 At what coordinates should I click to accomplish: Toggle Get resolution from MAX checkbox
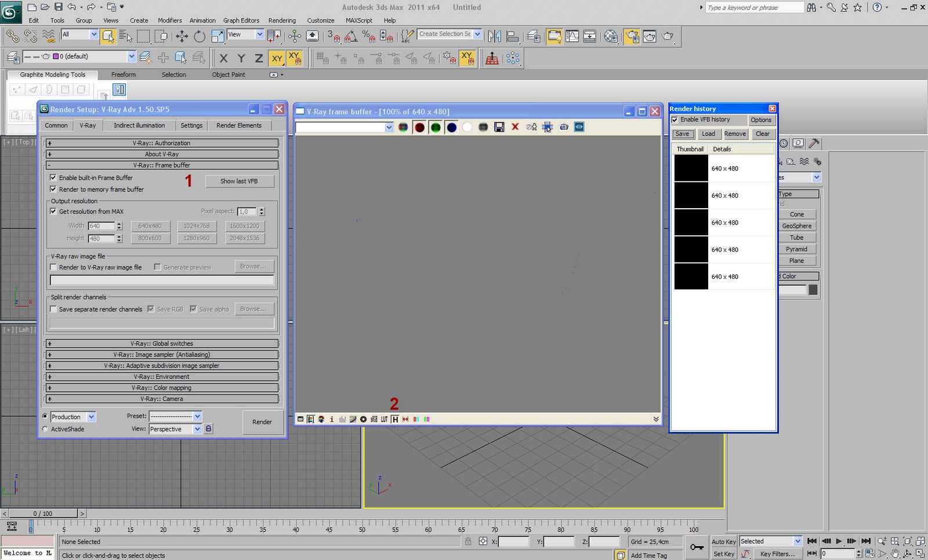pos(53,211)
